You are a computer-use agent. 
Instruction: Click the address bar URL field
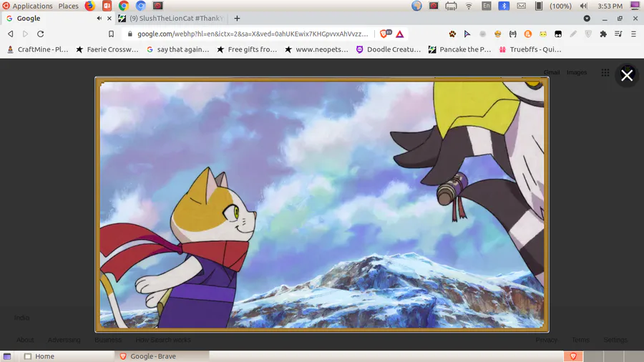coord(253,34)
